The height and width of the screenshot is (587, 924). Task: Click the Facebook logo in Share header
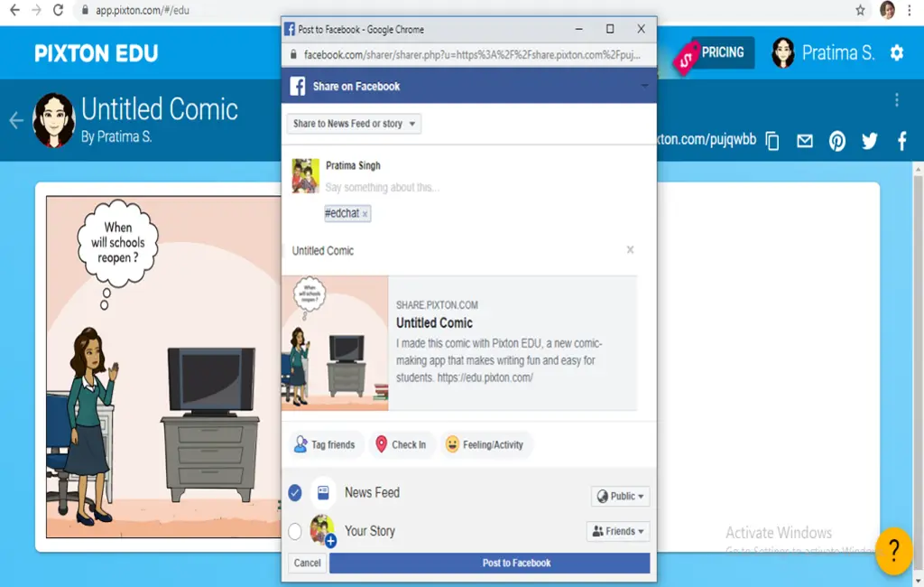[x=298, y=86]
